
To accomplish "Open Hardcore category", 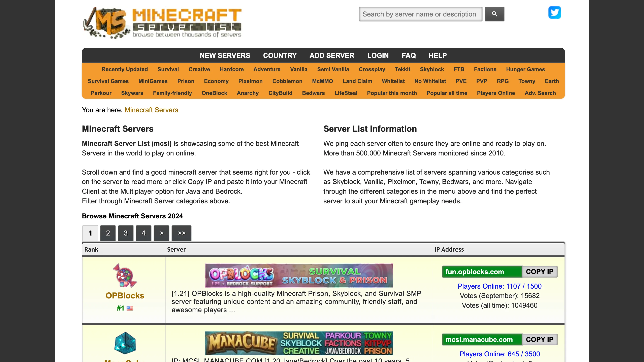I will (231, 69).
